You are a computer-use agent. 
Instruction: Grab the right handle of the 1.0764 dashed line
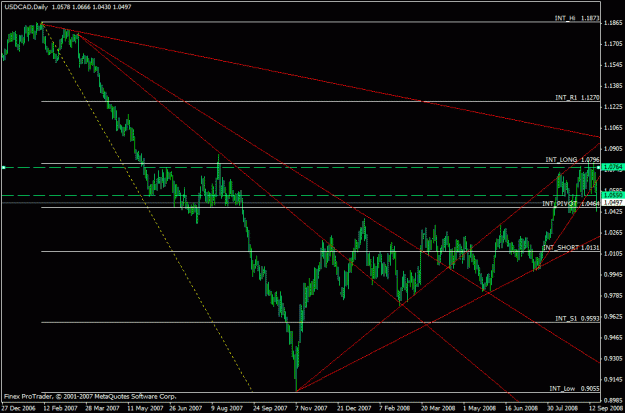coord(599,167)
